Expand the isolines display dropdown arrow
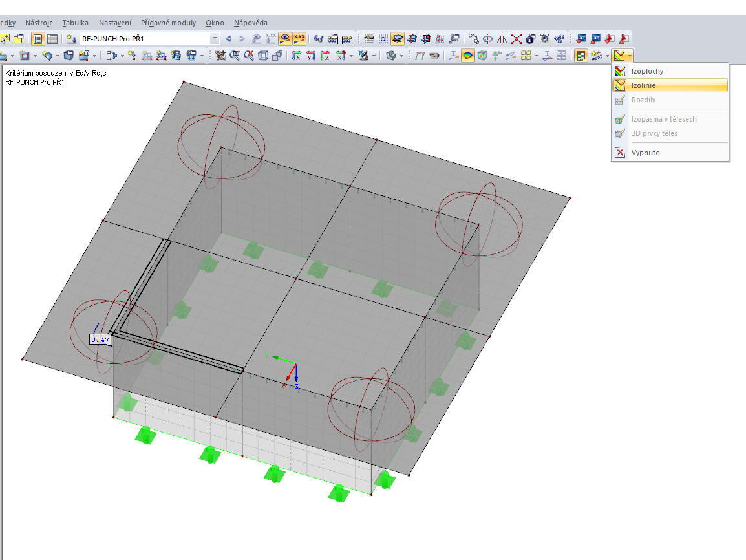 pyautogui.click(x=630, y=56)
